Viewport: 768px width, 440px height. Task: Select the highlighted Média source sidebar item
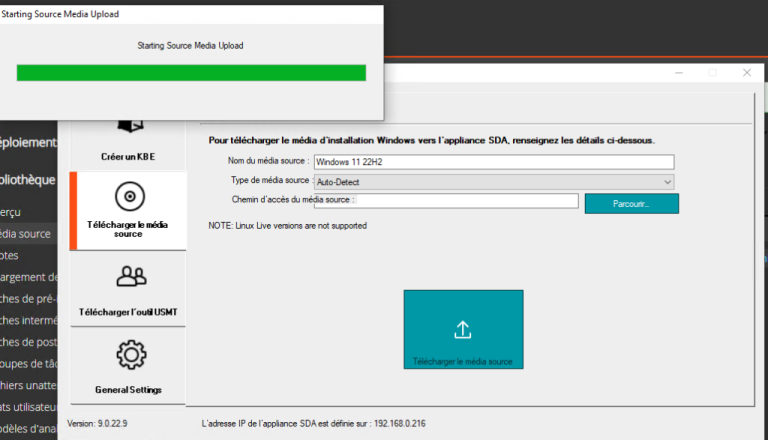pyautogui.click(x=24, y=234)
